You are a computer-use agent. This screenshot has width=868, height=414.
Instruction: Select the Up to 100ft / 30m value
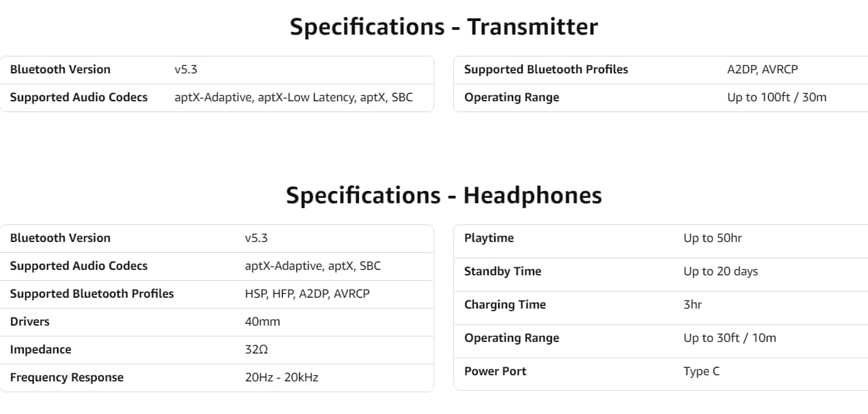tap(776, 97)
